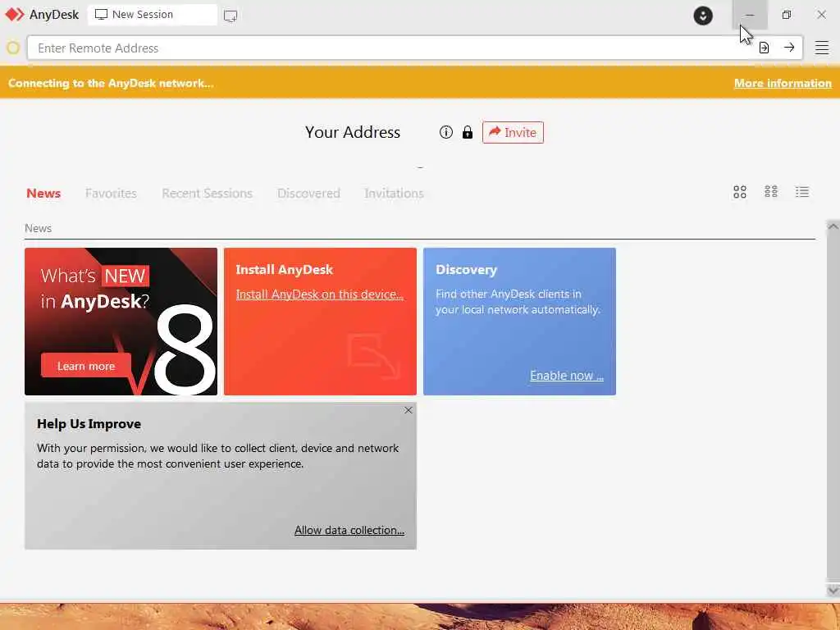This screenshot has width=840, height=630.
Task: Minimize the AnyDesk window
Action: [x=750, y=15]
